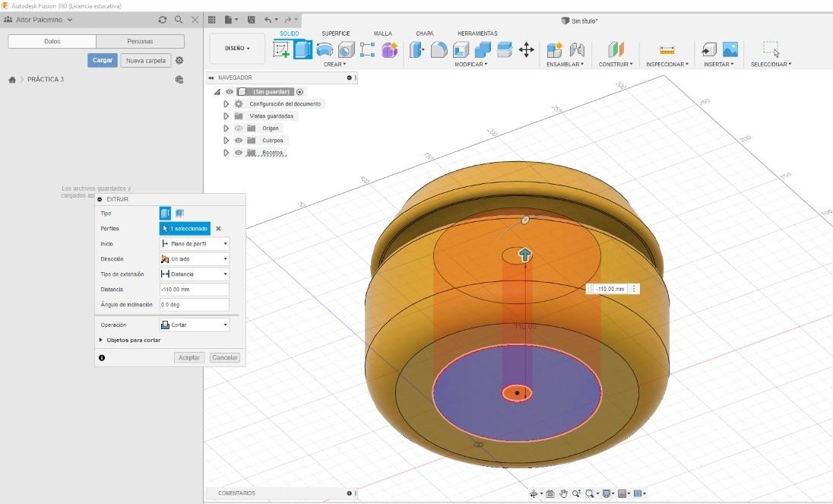Click the Offset Plane construct icon
The width and height of the screenshot is (833, 504).
[x=616, y=50]
